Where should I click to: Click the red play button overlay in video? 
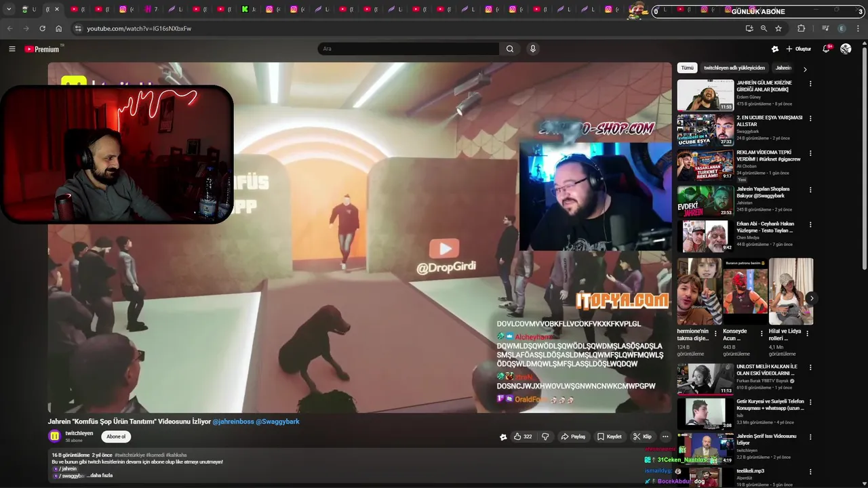444,249
